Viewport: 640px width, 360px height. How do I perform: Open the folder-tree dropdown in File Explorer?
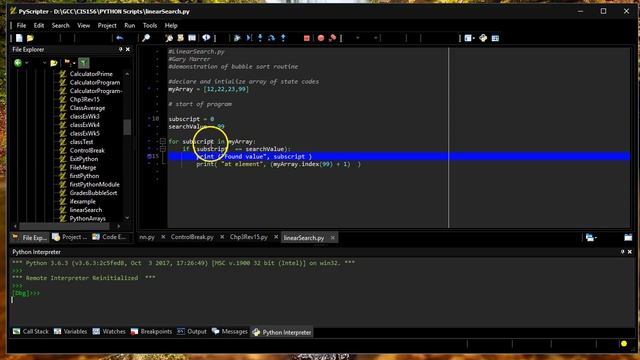70,63
